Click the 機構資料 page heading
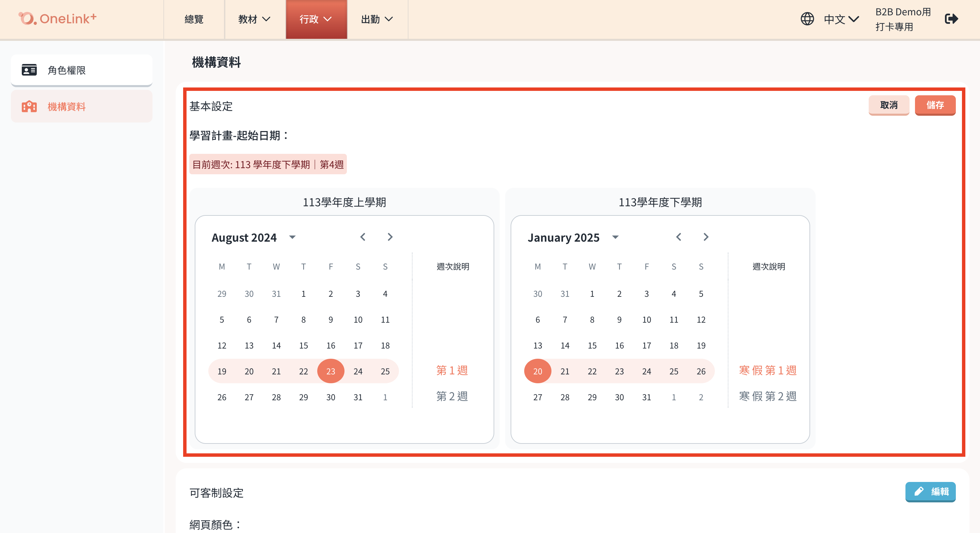The width and height of the screenshot is (980, 533). pos(216,62)
